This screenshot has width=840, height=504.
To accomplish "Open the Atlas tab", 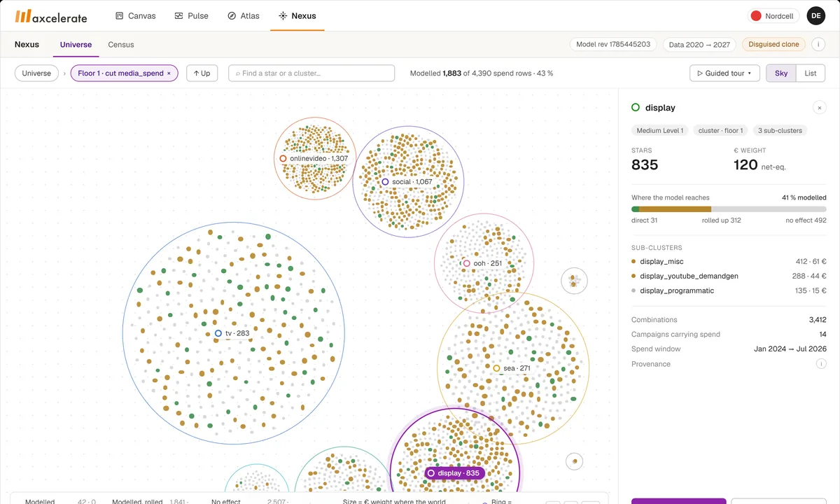I will tap(244, 15).
